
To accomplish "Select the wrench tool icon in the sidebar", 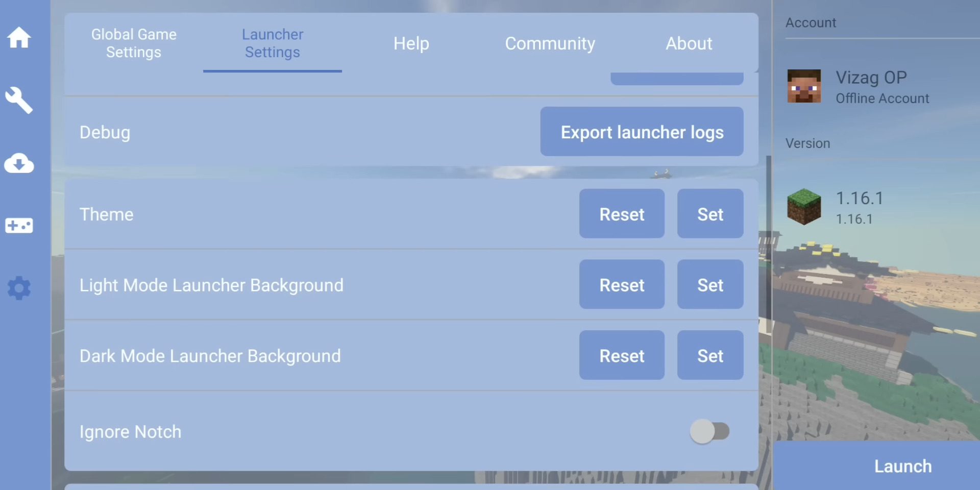I will 19,100.
